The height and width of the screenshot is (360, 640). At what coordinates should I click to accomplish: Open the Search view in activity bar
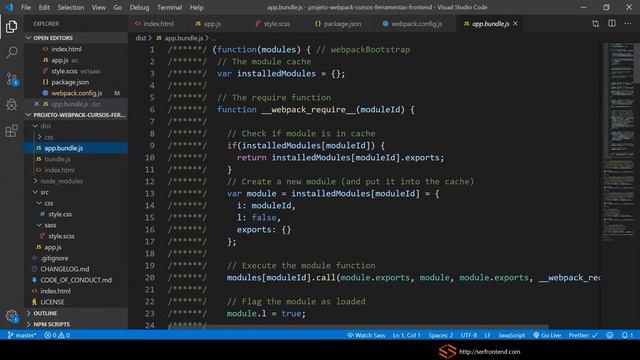[12, 52]
